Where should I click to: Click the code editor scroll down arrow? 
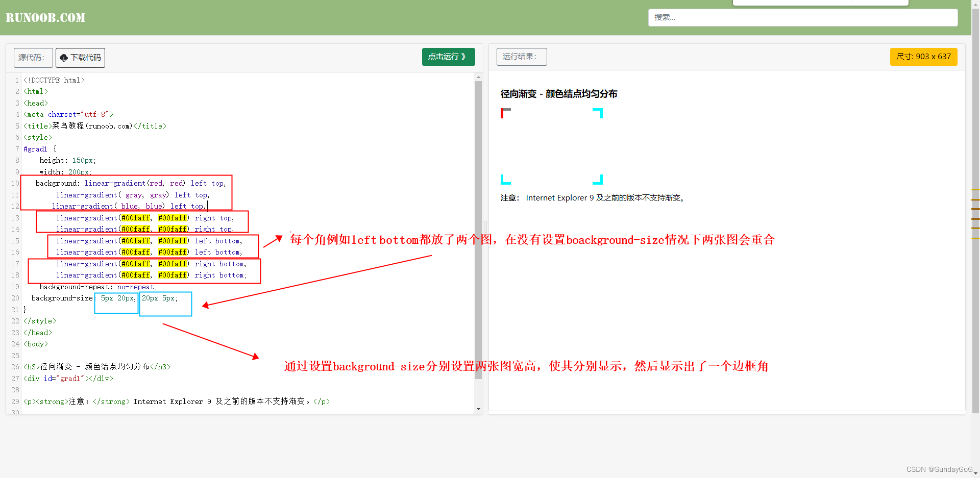[478, 409]
